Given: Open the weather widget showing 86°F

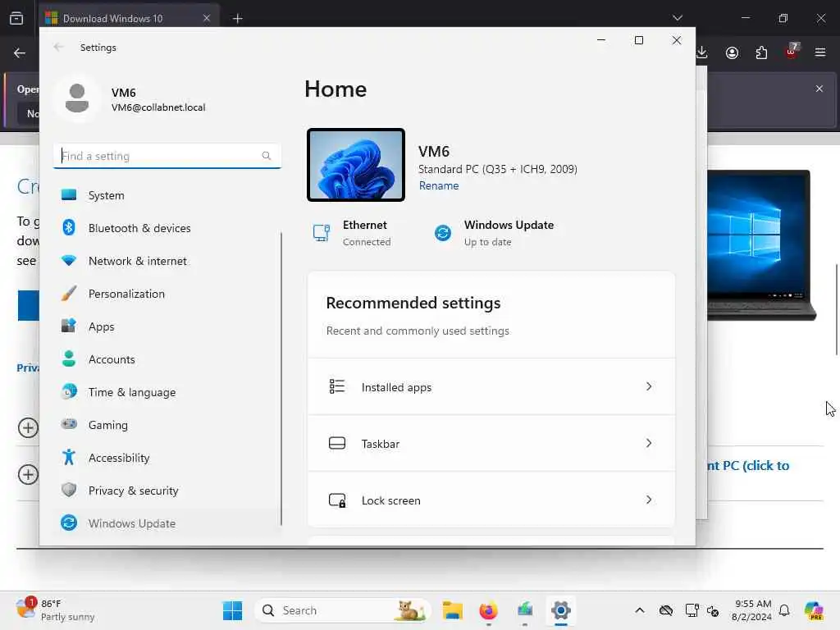Looking at the screenshot, I should point(56,610).
